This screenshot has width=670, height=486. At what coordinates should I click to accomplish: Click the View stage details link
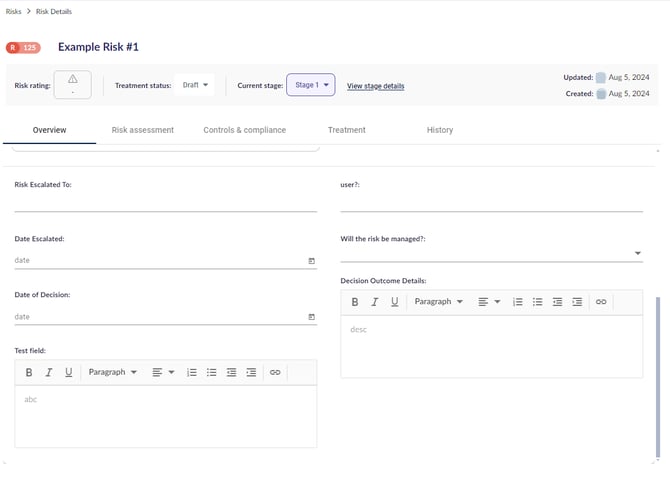tap(375, 86)
